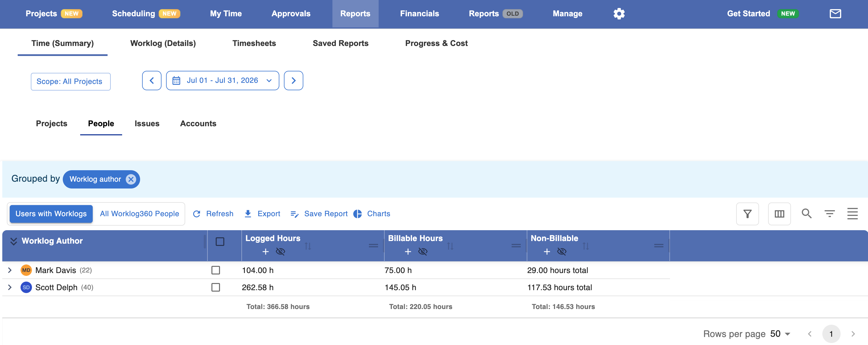Check the select-all header checkbox
868x345 pixels.
pos(220,241)
